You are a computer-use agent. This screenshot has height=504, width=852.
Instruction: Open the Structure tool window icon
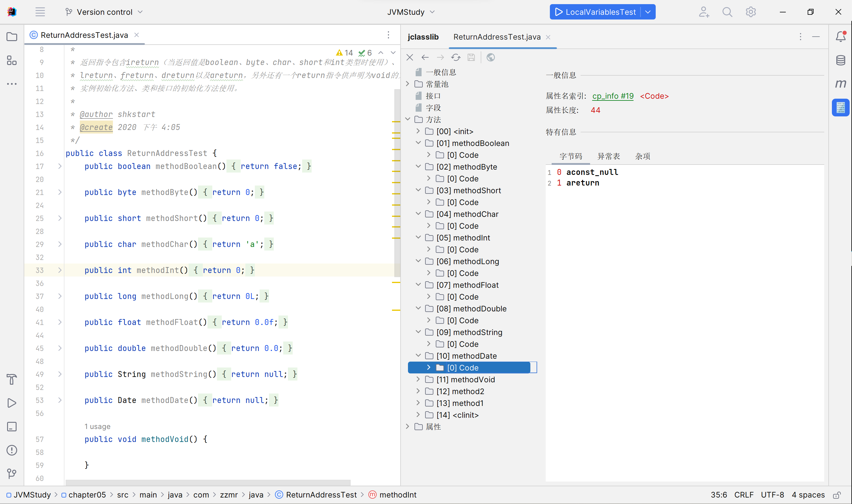point(12,61)
